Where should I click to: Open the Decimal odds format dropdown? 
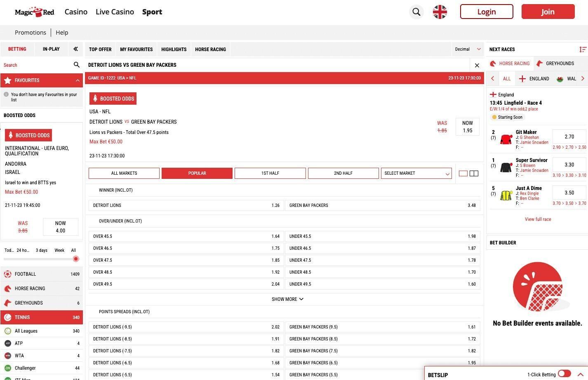468,49
